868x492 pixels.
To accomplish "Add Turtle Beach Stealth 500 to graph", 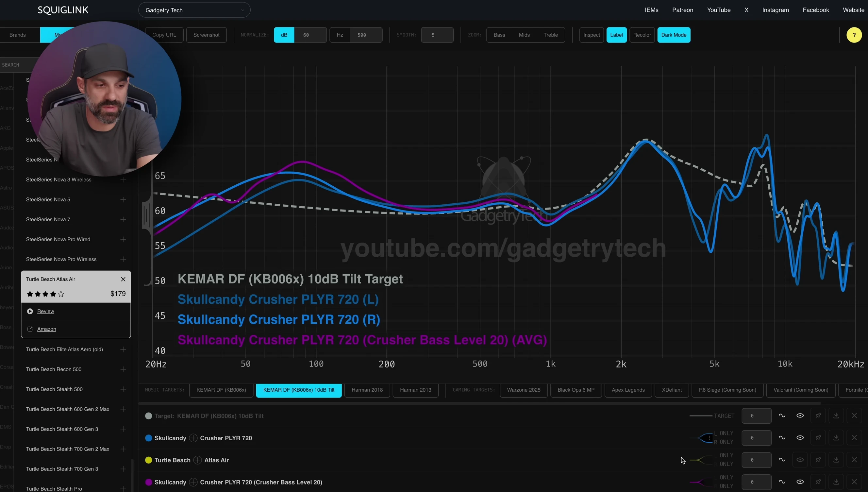I will point(123,389).
